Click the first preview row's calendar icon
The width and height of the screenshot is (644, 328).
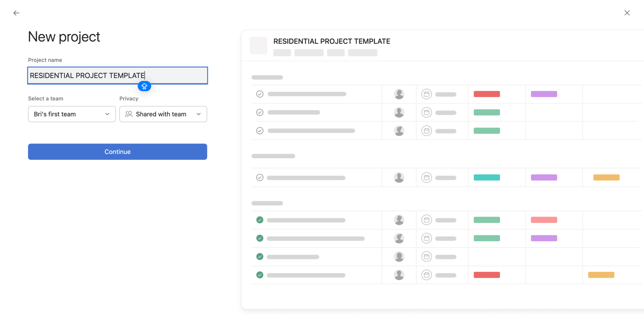click(x=426, y=94)
